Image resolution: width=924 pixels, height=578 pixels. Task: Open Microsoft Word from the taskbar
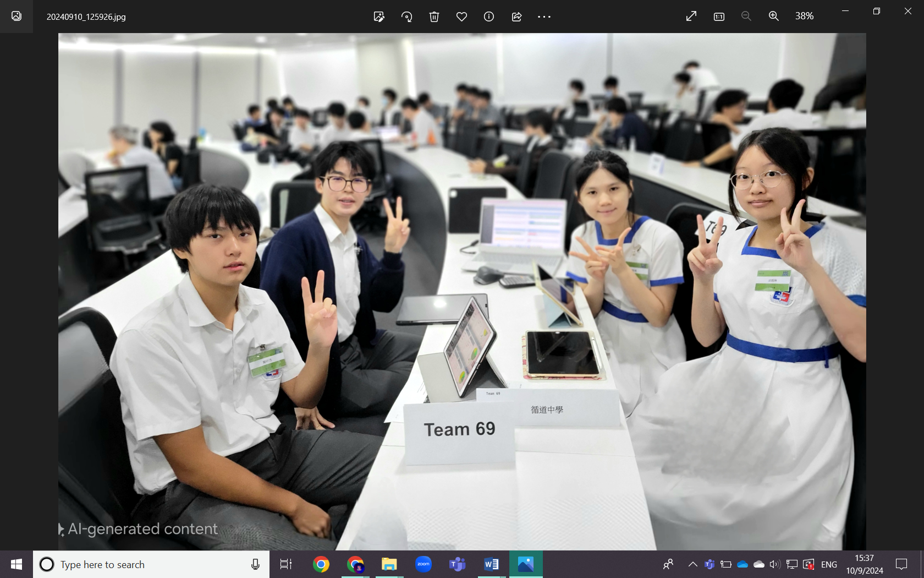coord(492,564)
